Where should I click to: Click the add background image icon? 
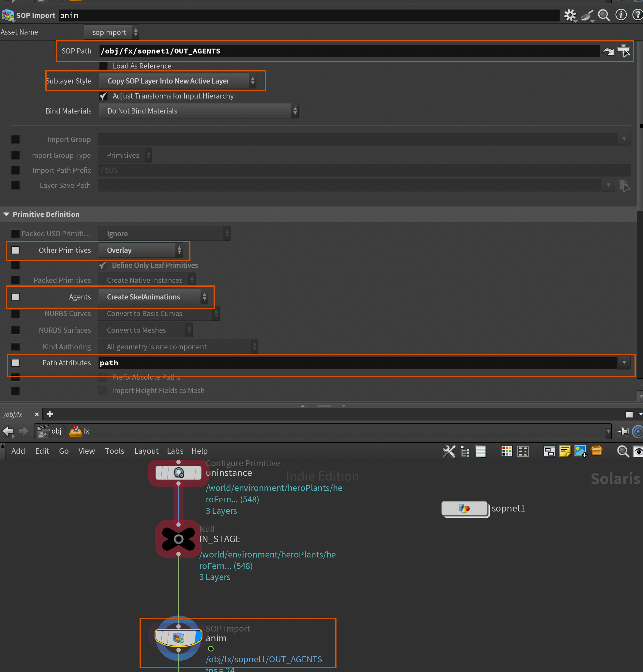click(x=581, y=451)
